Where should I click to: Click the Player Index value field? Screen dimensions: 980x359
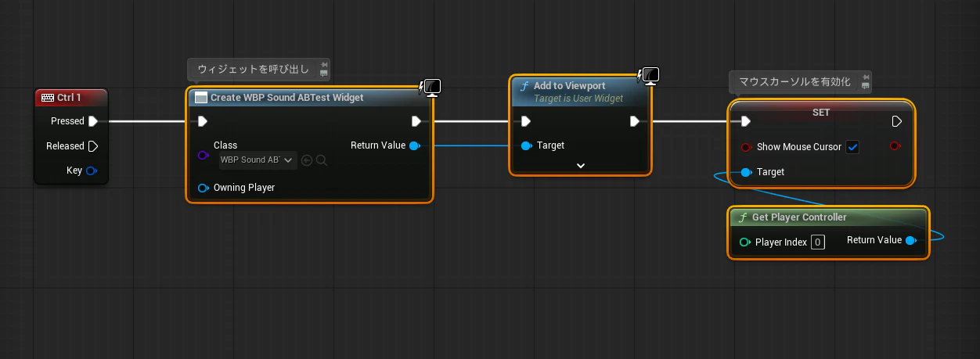click(x=818, y=242)
